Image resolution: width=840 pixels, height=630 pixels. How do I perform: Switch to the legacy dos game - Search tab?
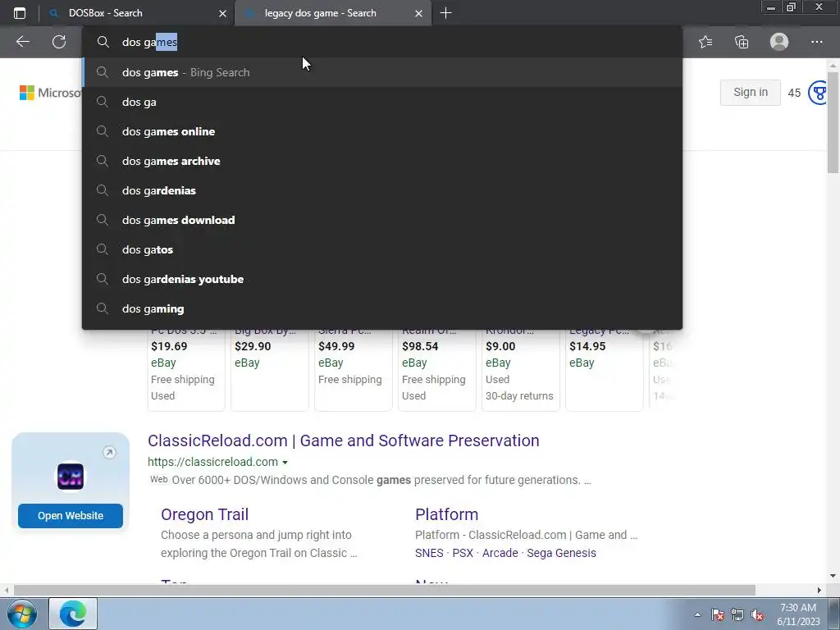point(333,13)
